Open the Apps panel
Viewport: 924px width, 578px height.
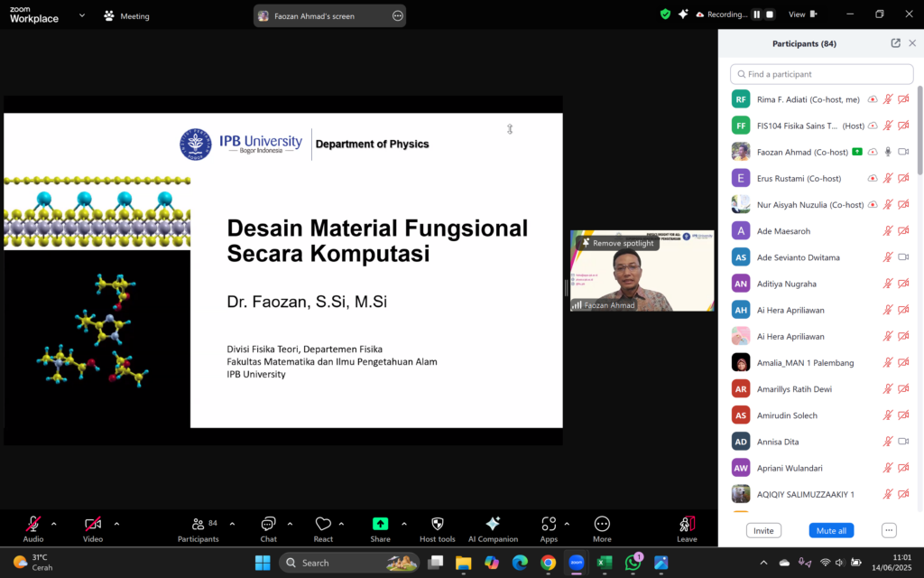point(549,528)
